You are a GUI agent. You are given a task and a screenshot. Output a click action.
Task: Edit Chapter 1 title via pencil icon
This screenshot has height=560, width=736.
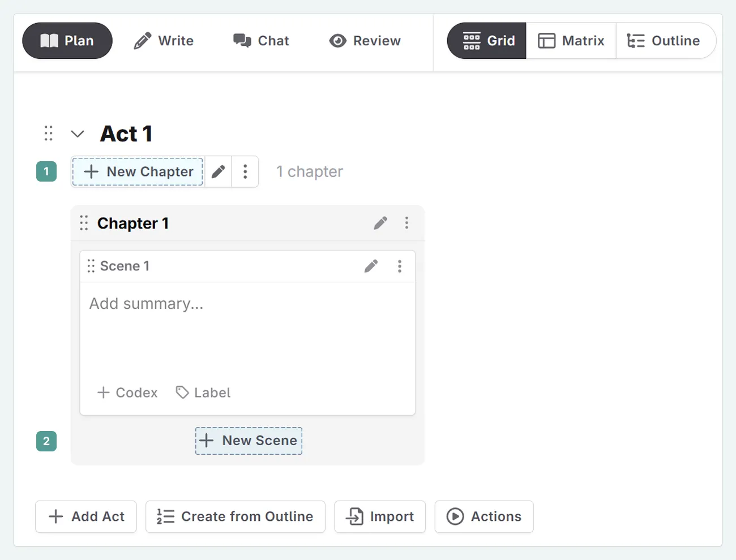tap(380, 223)
